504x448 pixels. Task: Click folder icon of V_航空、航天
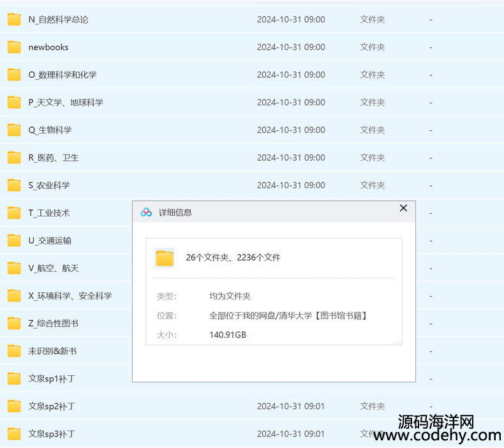[14, 269]
